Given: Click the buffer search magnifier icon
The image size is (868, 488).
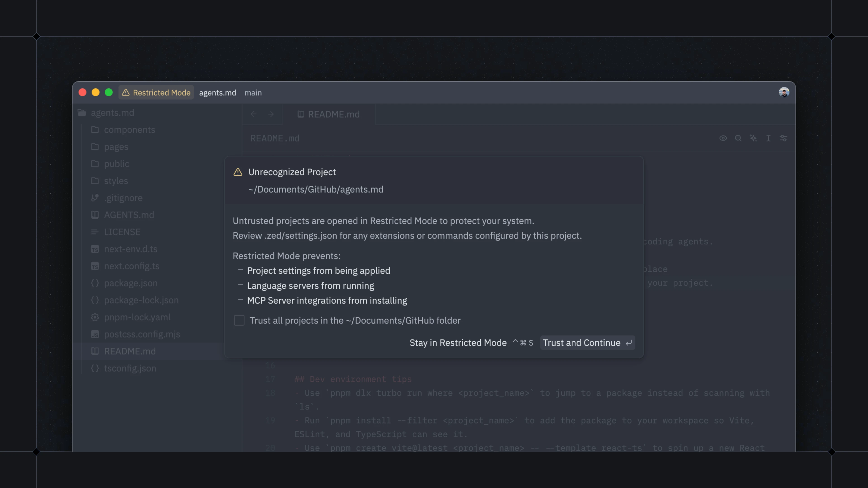Looking at the screenshot, I should coord(738,138).
